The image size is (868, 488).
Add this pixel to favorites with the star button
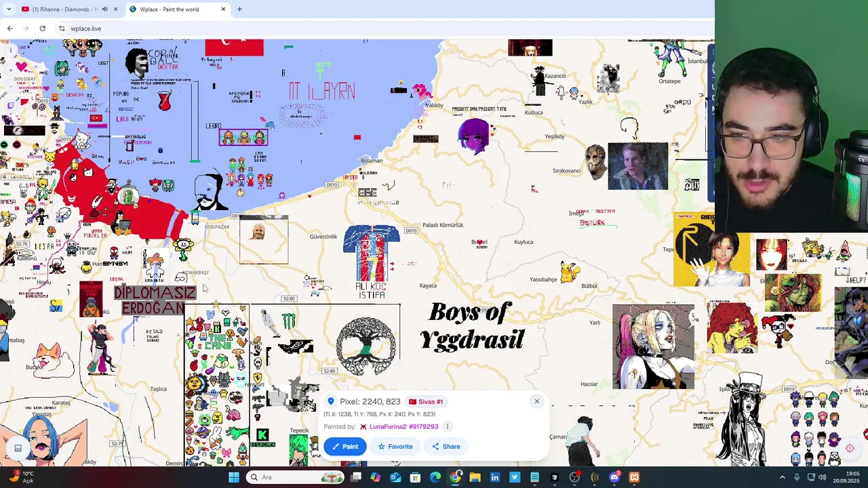395,446
